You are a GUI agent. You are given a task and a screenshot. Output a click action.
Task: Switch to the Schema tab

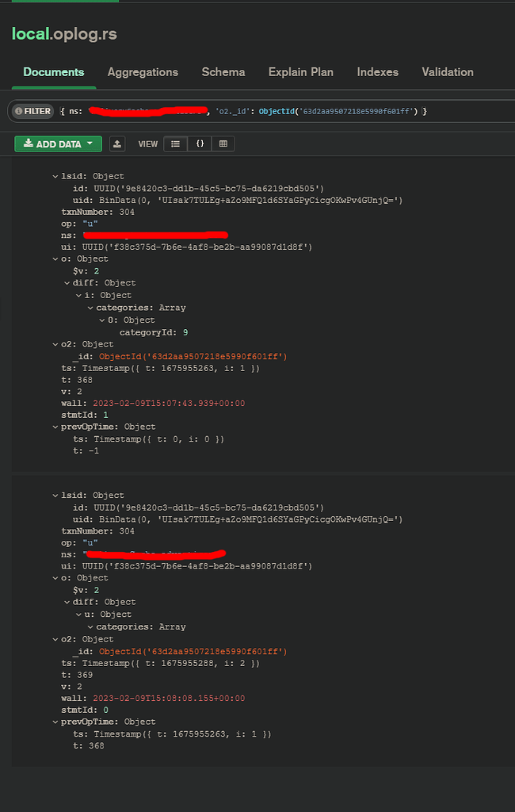coord(223,72)
